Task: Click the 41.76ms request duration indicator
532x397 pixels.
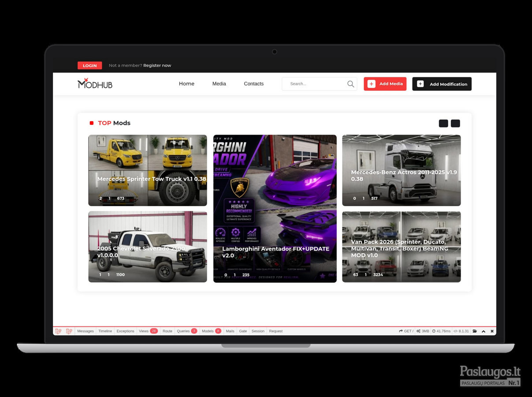Action: tap(441, 331)
